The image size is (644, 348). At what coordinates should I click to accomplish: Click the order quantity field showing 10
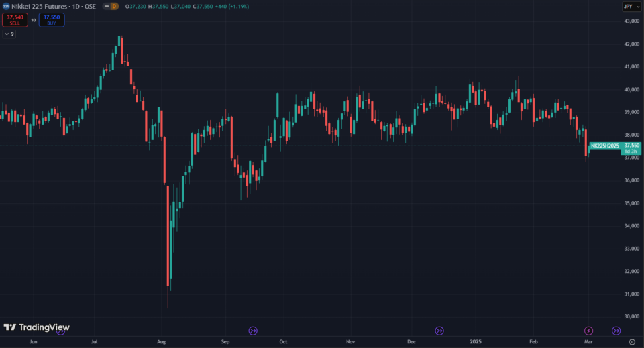point(33,21)
